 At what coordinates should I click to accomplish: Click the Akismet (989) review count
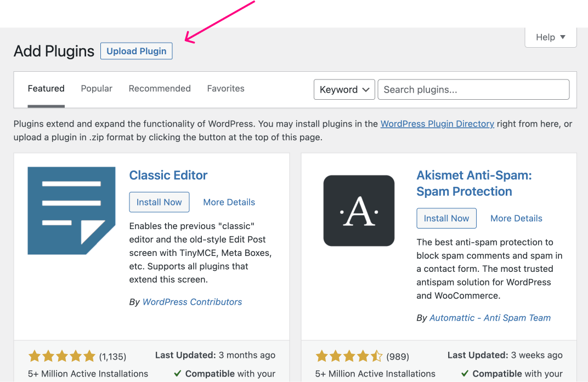tap(398, 356)
